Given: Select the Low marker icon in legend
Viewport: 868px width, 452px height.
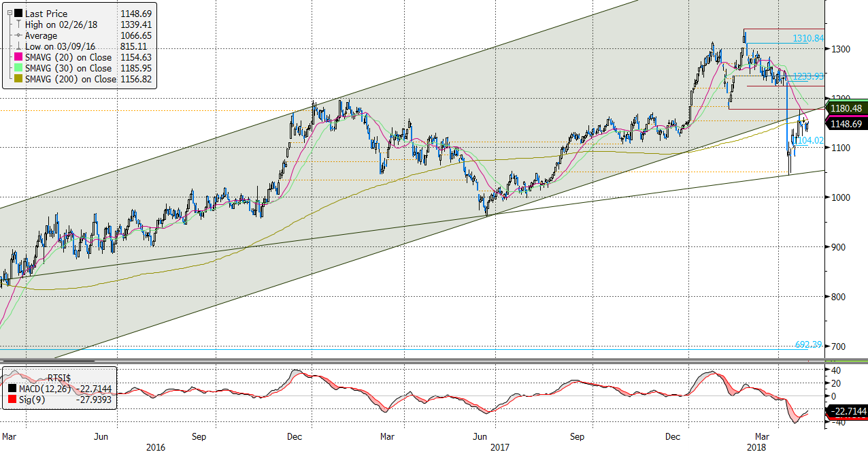Looking at the screenshot, I should pos(18,46).
